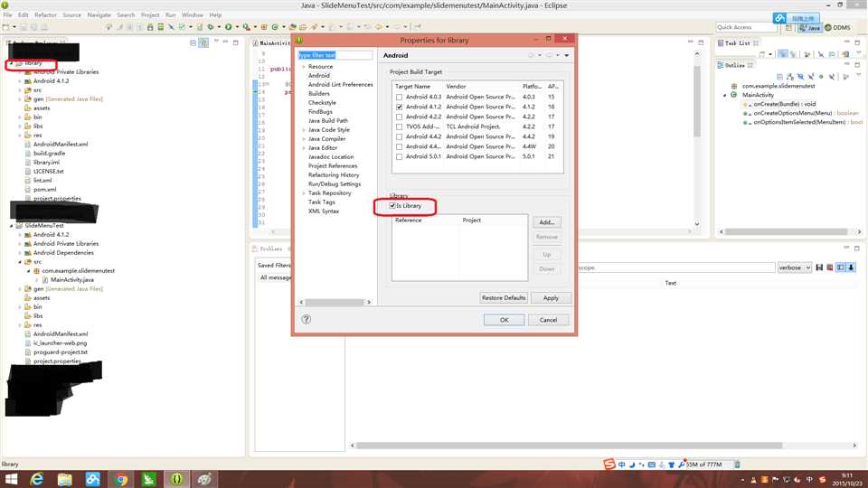Expand Android Dependencies in SlideMenuTest
Viewport: 868px width, 488px height.
(x=21, y=253)
